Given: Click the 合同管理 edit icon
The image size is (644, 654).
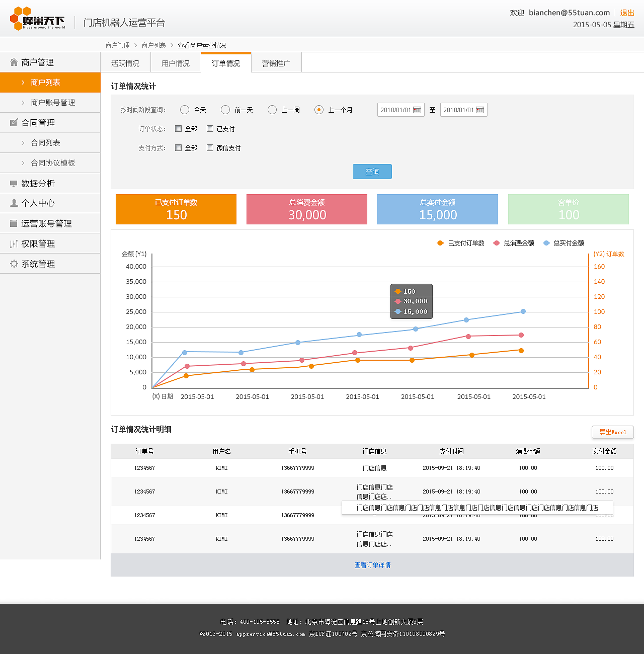Looking at the screenshot, I should (14, 122).
